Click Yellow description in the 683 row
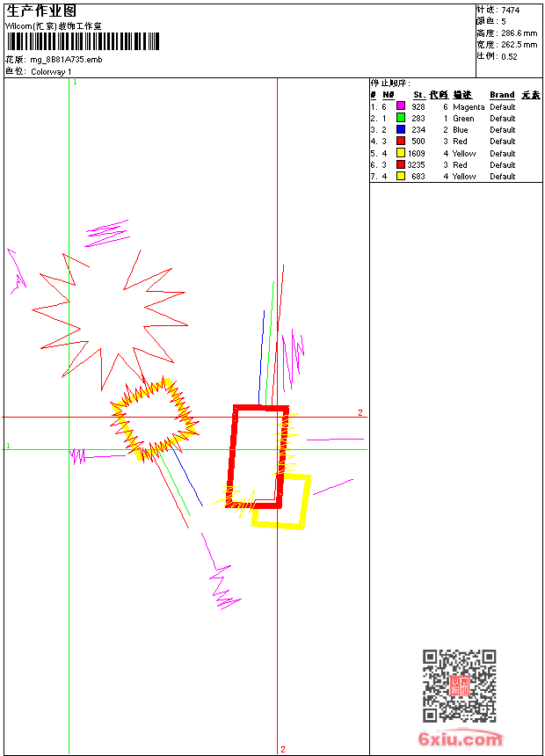 464,177
